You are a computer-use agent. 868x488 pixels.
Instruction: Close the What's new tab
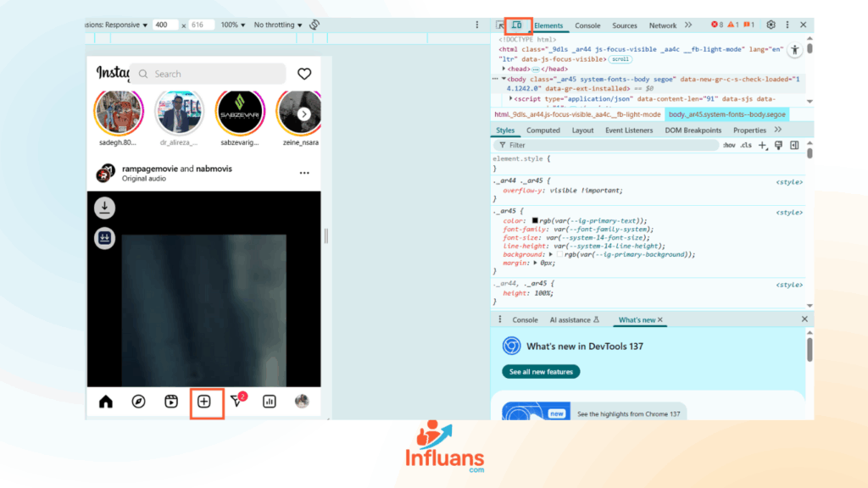pos(659,319)
